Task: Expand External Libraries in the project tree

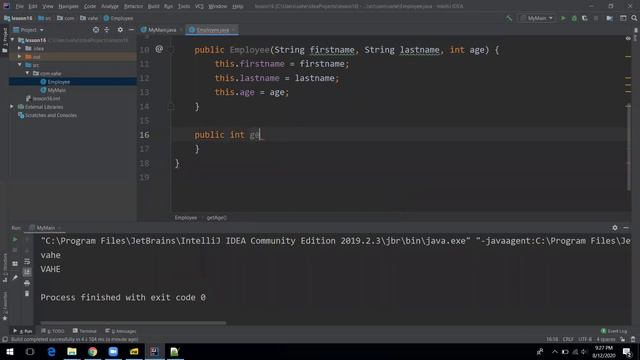Action: pos(12,107)
